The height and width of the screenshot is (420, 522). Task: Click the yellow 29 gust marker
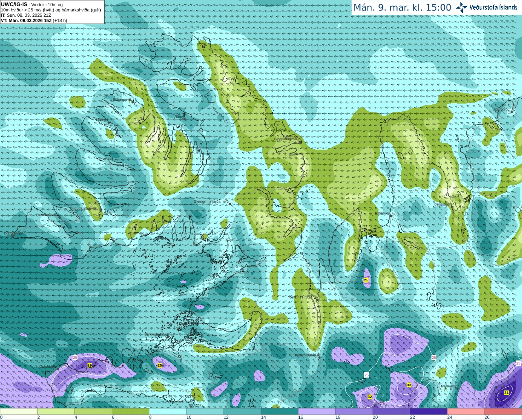(90, 366)
